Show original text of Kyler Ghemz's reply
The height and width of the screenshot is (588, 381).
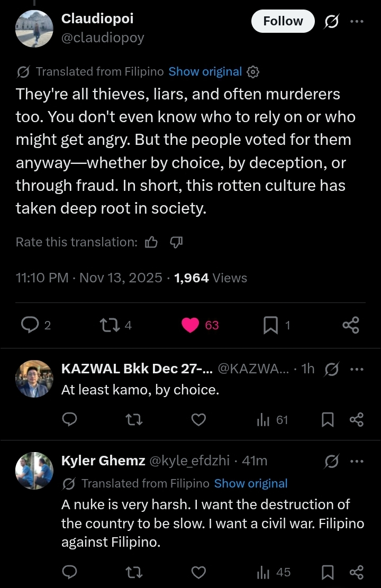(x=251, y=483)
